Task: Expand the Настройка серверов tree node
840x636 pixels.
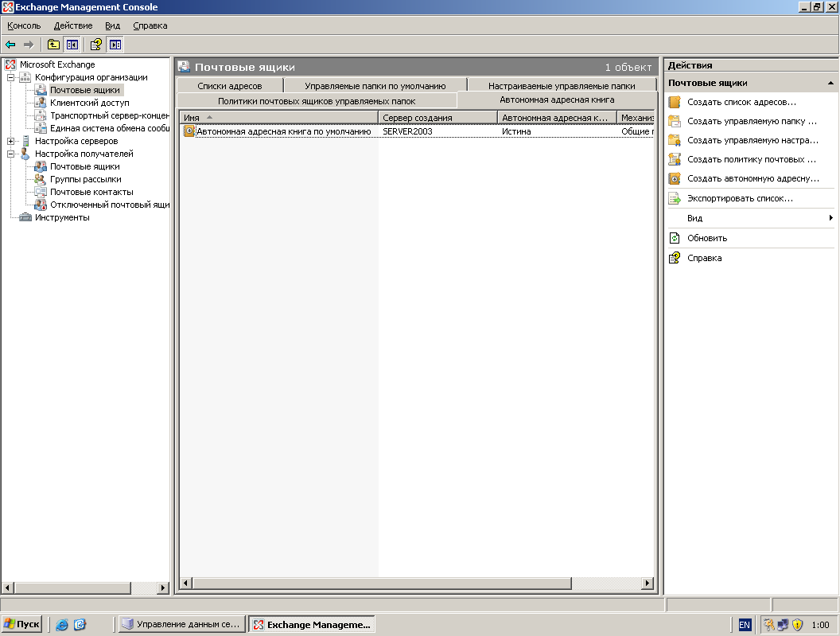Action: point(10,141)
